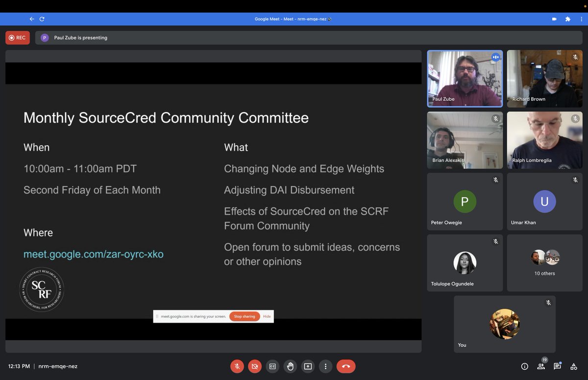Click the nrm-emqe-nez meeting code
Screen dimensions: 588x380
click(x=58, y=366)
